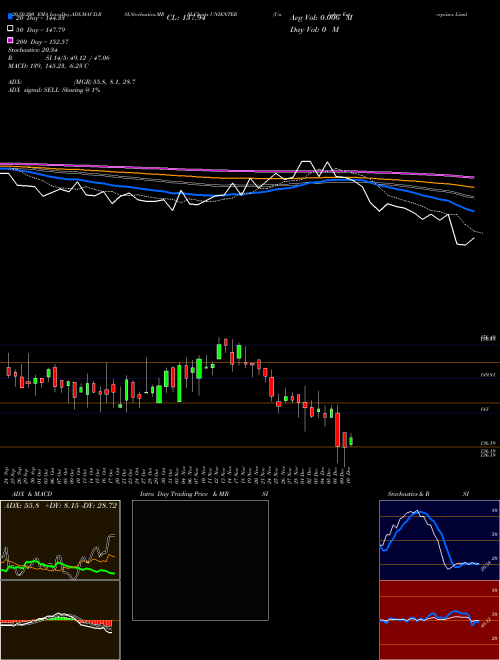
Task: Click the 'Day Vol: 0 M' label
Action: coord(314,30)
